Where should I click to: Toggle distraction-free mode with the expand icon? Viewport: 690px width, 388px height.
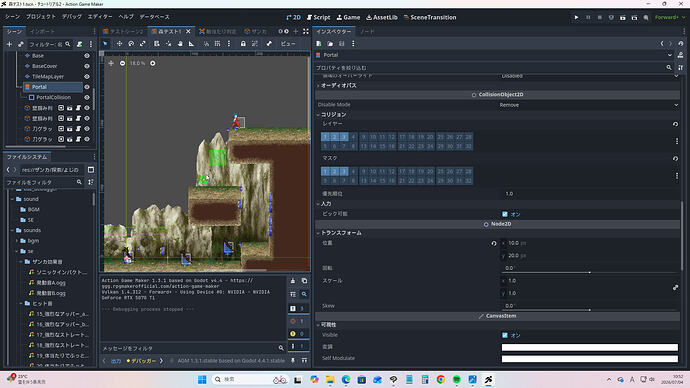(x=306, y=32)
